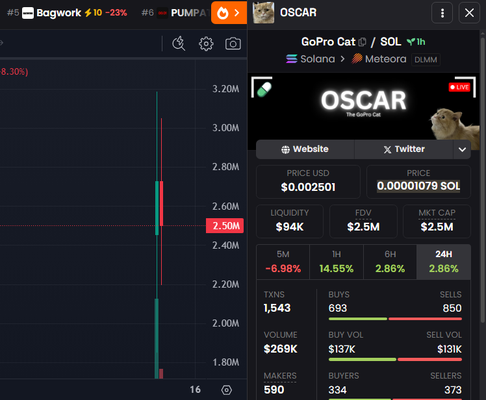Select the 6H timeframe tab
The height and width of the screenshot is (400, 486).
(x=390, y=262)
